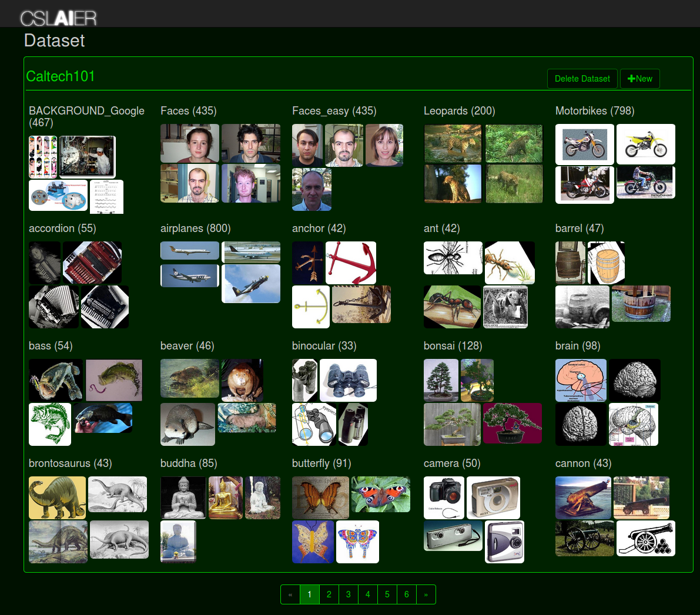Viewport: 700px width, 615px height.
Task: Open the brain (98) category
Action: click(578, 345)
